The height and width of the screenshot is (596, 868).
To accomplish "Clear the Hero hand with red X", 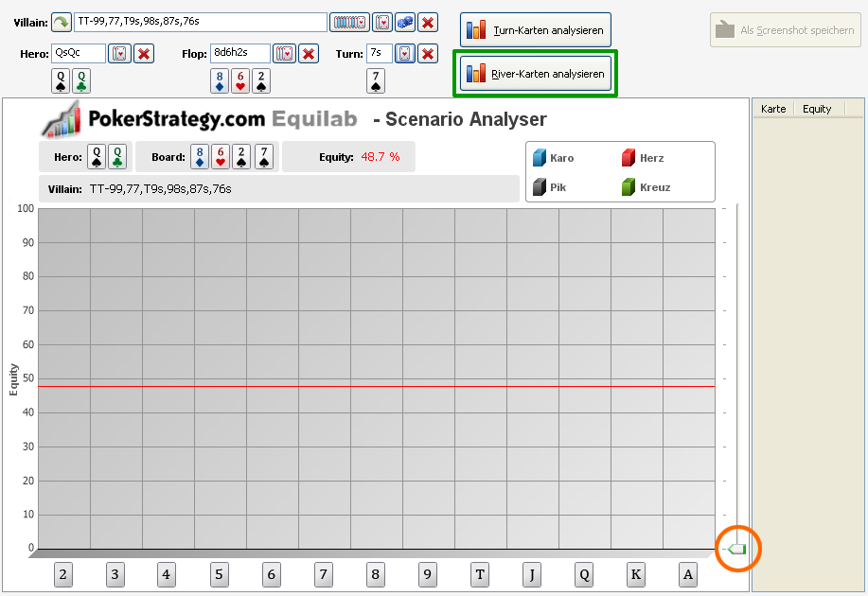I will [144, 54].
